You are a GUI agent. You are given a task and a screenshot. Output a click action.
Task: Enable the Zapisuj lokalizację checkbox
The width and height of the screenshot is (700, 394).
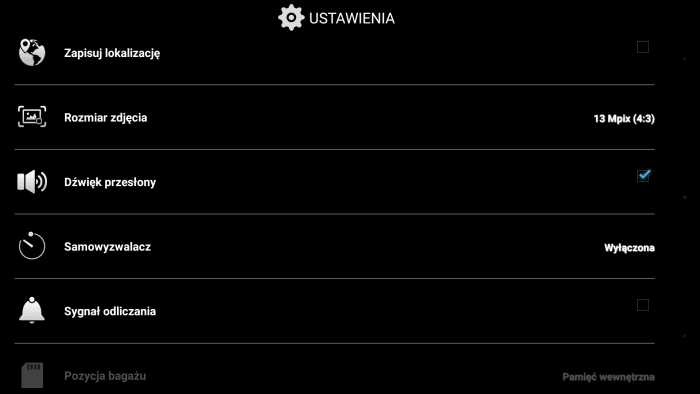pyautogui.click(x=643, y=47)
